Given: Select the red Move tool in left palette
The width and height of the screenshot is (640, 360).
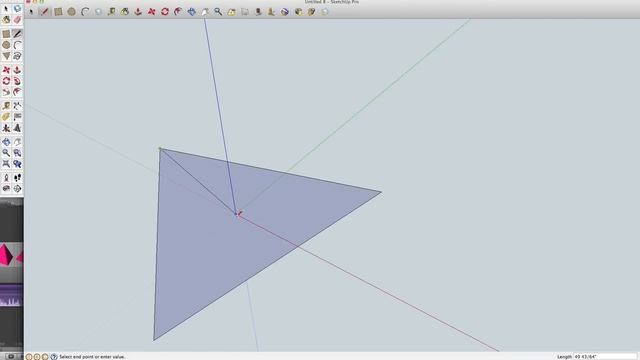Looking at the screenshot, I should pyautogui.click(x=6, y=70).
